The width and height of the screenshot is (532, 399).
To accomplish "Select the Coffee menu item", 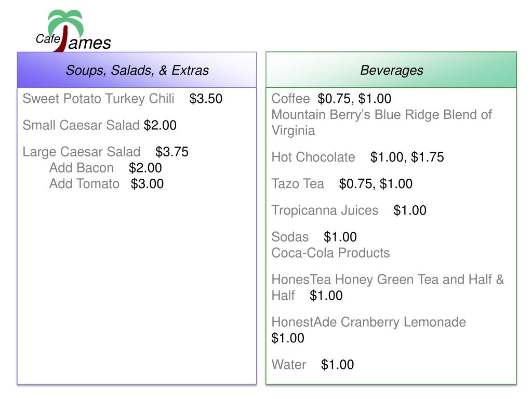I will 291,99.
